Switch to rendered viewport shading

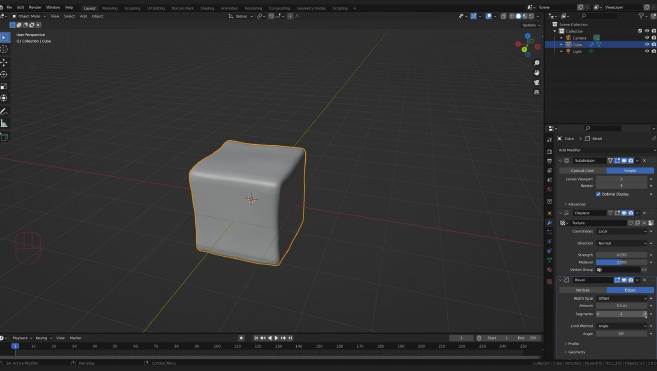pyautogui.click(x=531, y=16)
